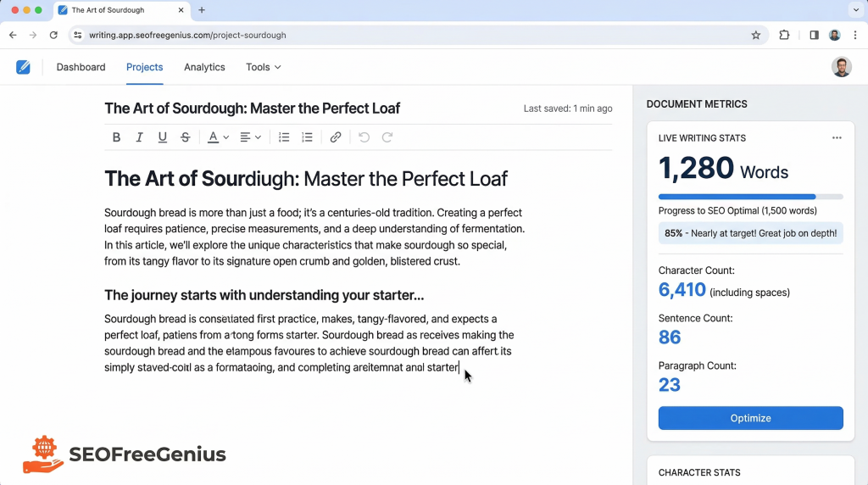Expand the Tools dropdown menu
The height and width of the screenshot is (485, 868).
[264, 67]
